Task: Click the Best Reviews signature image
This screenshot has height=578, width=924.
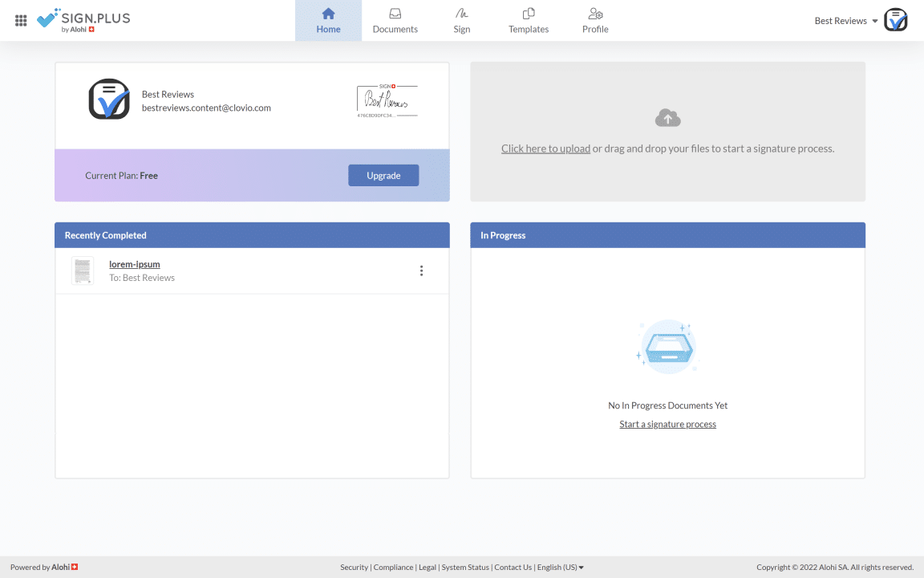Action: (387, 100)
